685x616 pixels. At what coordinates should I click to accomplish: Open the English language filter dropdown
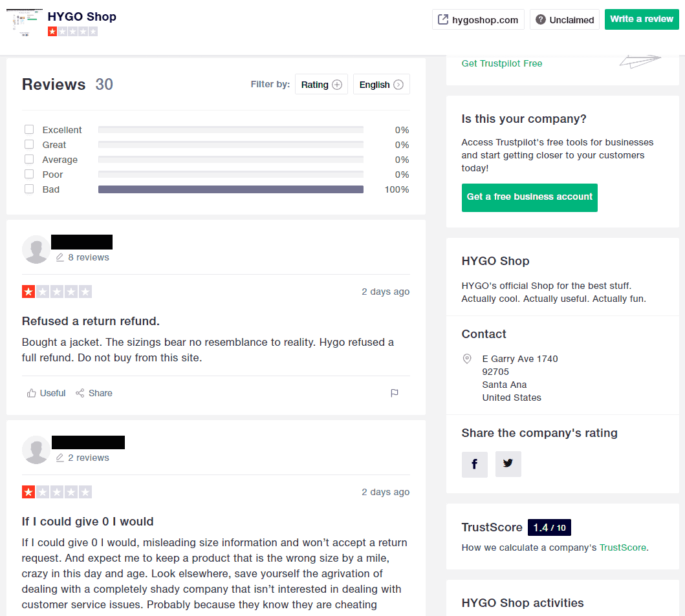click(x=381, y=84)
